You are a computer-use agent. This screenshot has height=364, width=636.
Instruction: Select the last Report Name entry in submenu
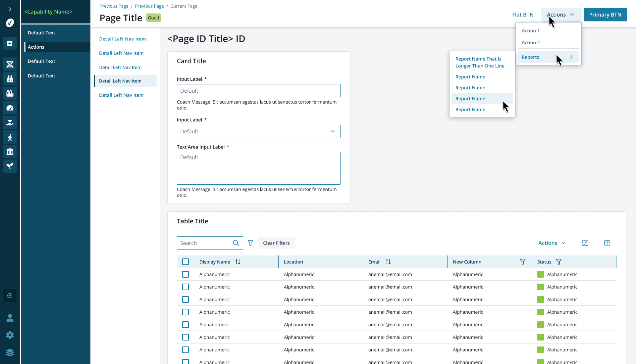pyautogui.click(x=470, y=110)
